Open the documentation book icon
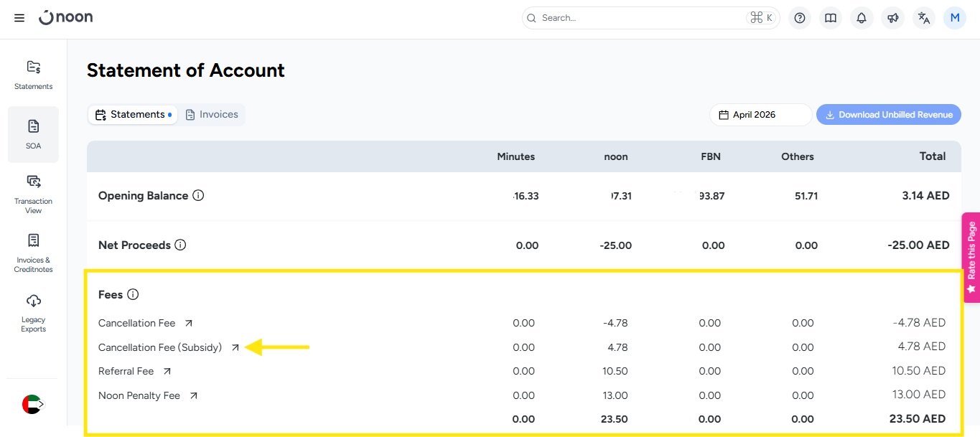The width and height of the screenshot is (980, 437). pyautogui.click(x=831, y=18)
